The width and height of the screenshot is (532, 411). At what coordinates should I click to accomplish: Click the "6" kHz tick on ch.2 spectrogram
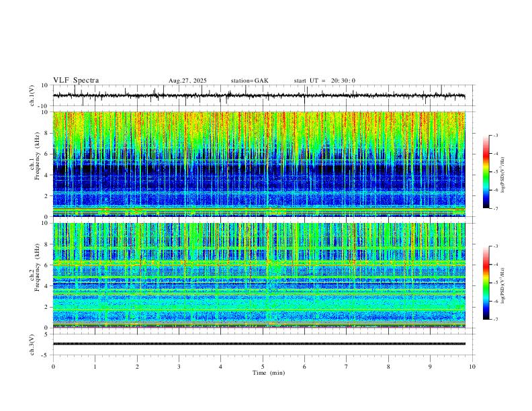click(x=46, y=265)
